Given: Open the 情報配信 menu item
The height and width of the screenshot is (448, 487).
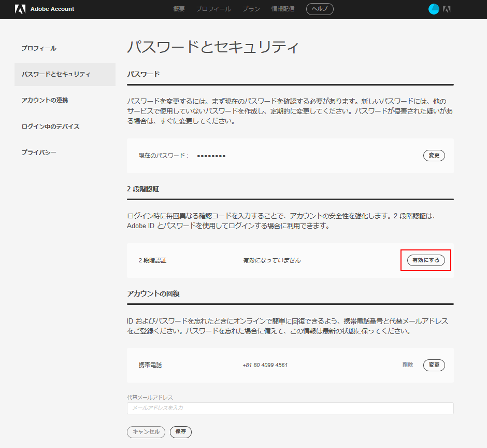Looking at the screenshot, I should pos(283,9).
